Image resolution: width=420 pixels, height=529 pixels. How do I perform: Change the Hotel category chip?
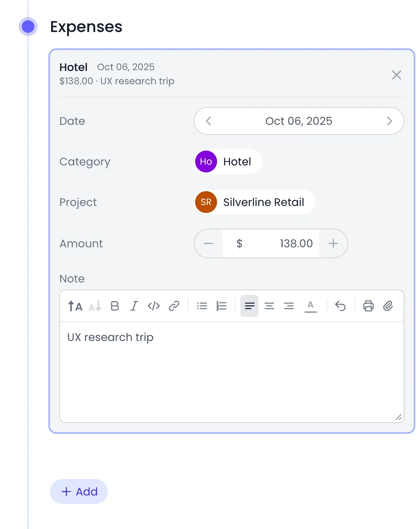click(x=228, y=162)
